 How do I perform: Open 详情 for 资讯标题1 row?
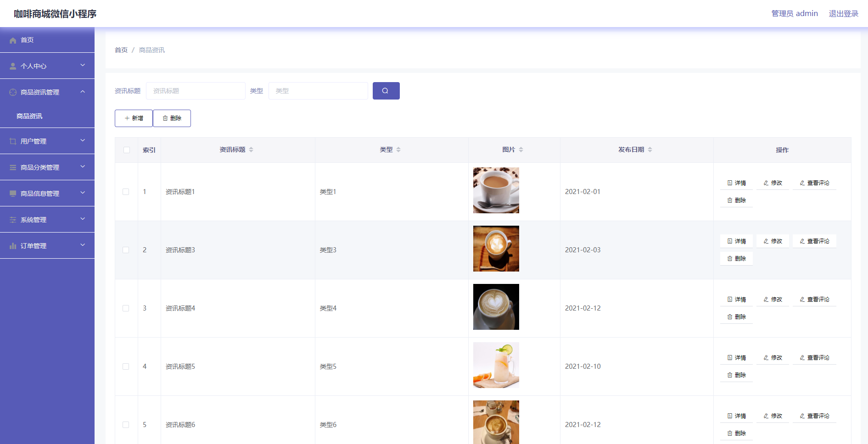[x=736, y=183]
